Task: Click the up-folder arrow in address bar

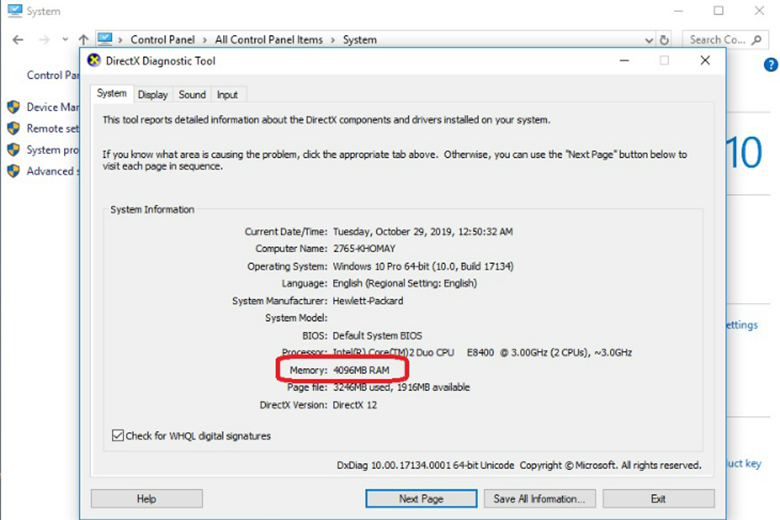Action: pos(83,40)
